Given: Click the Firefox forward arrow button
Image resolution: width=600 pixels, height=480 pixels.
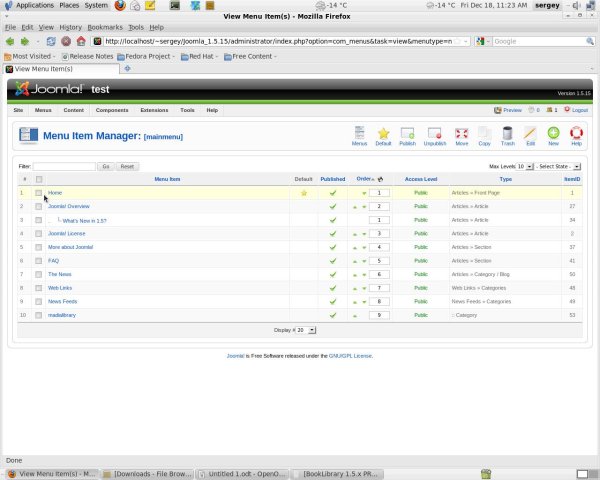Looking at the screenshot, I should [24, 41].
